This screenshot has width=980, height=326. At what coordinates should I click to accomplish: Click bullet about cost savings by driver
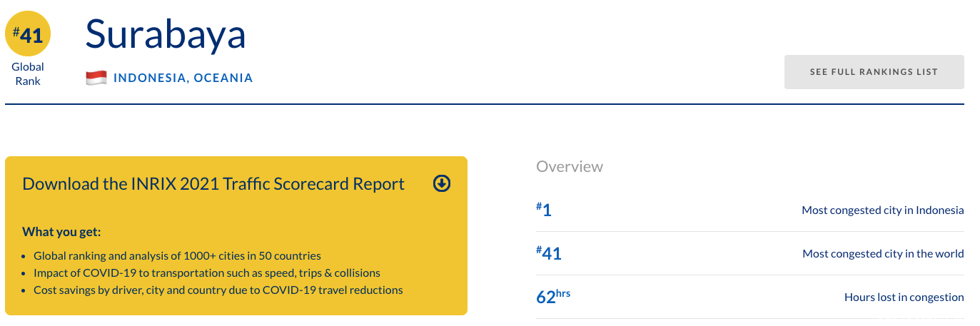218,290
